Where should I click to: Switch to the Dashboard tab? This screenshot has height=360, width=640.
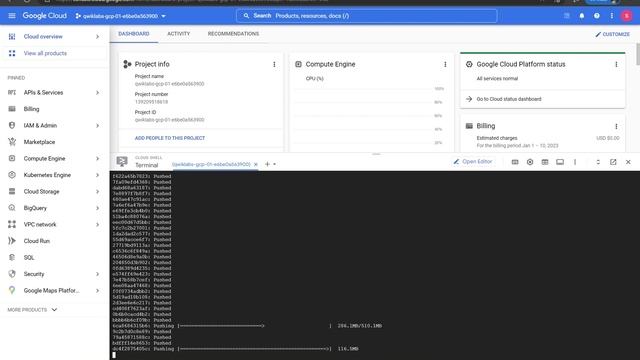[134, 34]
